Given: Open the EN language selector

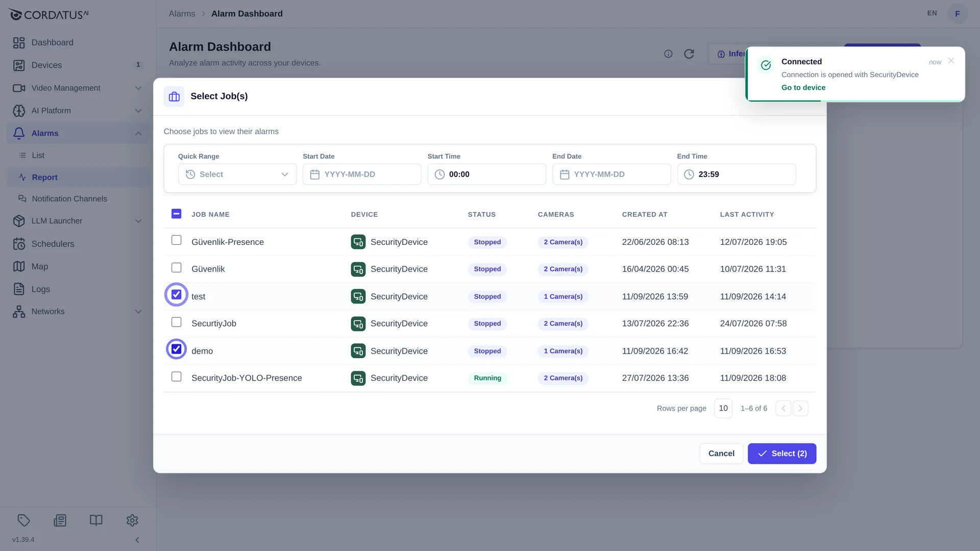Looking at the screenshot, I should (932, 13).
